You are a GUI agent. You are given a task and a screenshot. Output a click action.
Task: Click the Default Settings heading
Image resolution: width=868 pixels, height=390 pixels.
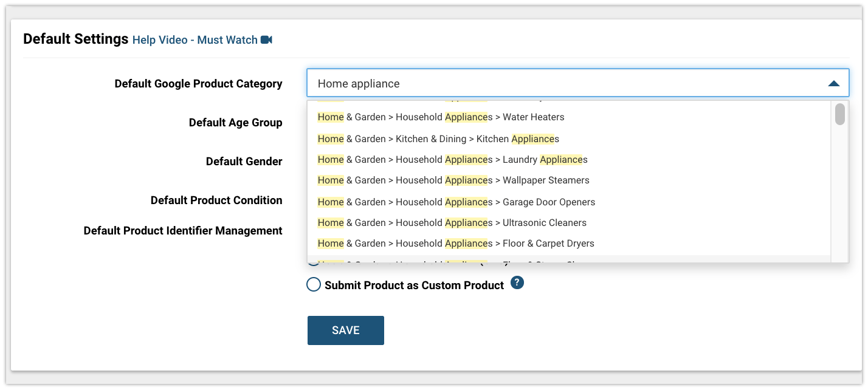[76, 39]
